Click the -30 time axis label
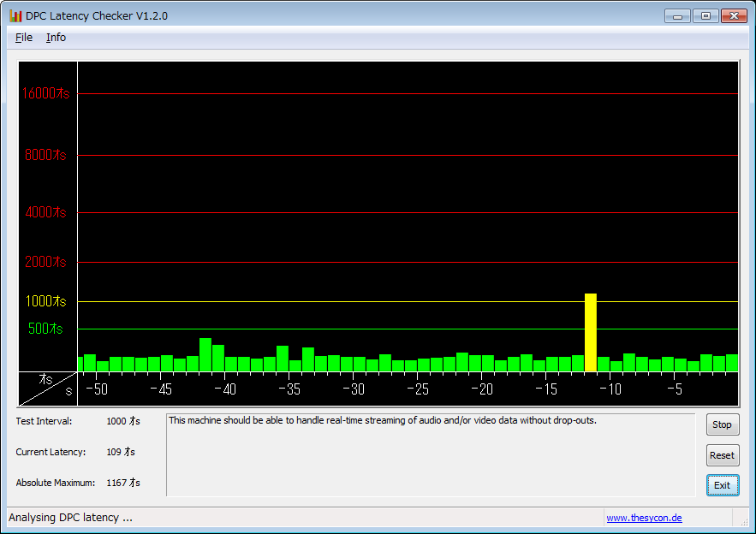 (354, 389)
